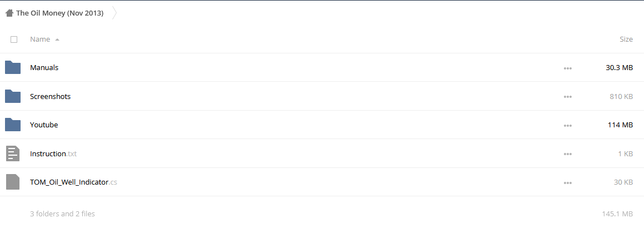This screenshot has height=228, width=644.
Task: Open more actions menu for Youtube folder
Action: [568, 126]
